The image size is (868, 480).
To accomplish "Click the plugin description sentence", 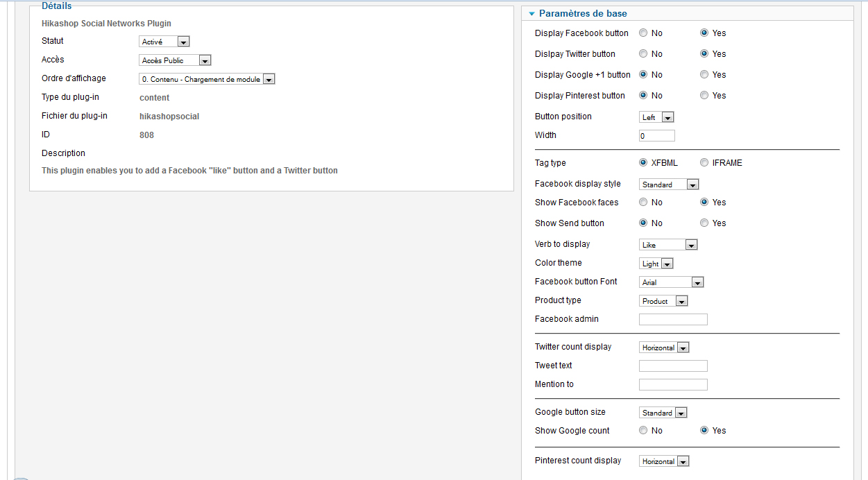I will coord(189,171).
